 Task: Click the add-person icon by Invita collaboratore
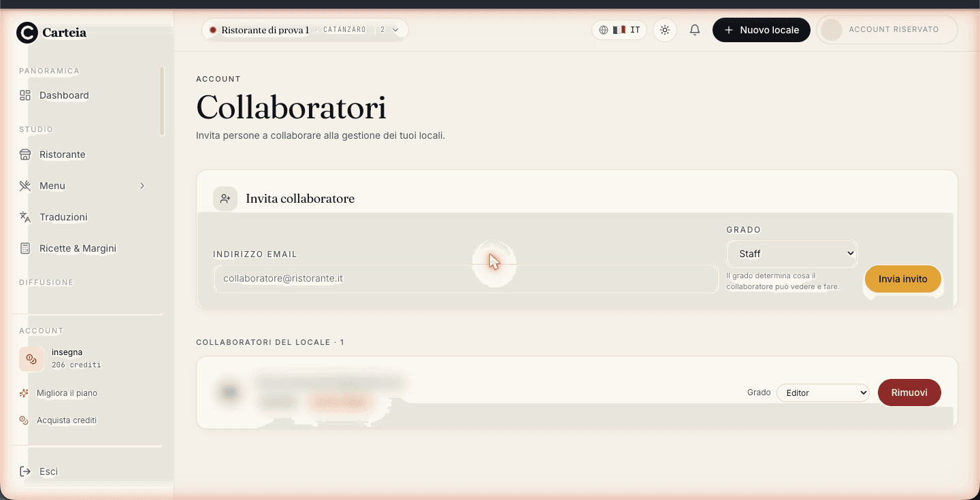click(x=225, y=199)
